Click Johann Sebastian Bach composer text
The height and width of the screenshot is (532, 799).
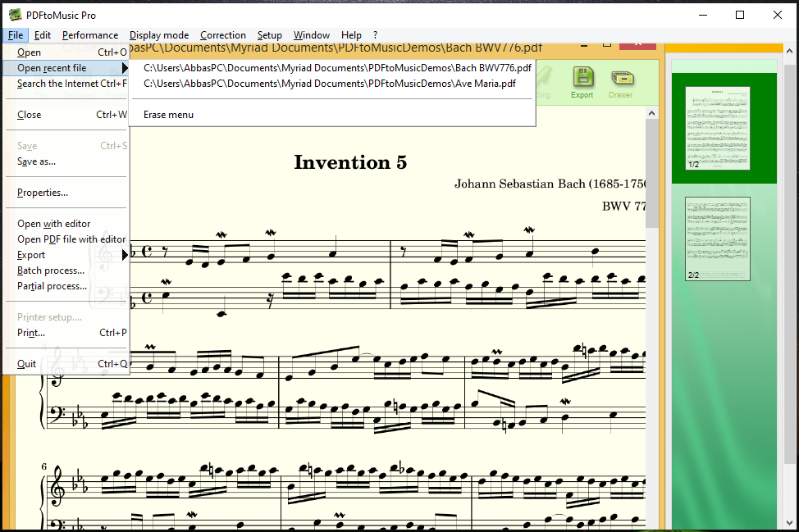tap(550, 184)
